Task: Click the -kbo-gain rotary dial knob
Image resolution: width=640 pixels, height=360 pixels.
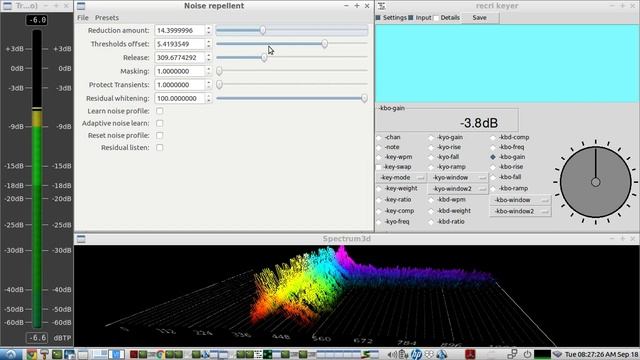Action: [596, 182]
